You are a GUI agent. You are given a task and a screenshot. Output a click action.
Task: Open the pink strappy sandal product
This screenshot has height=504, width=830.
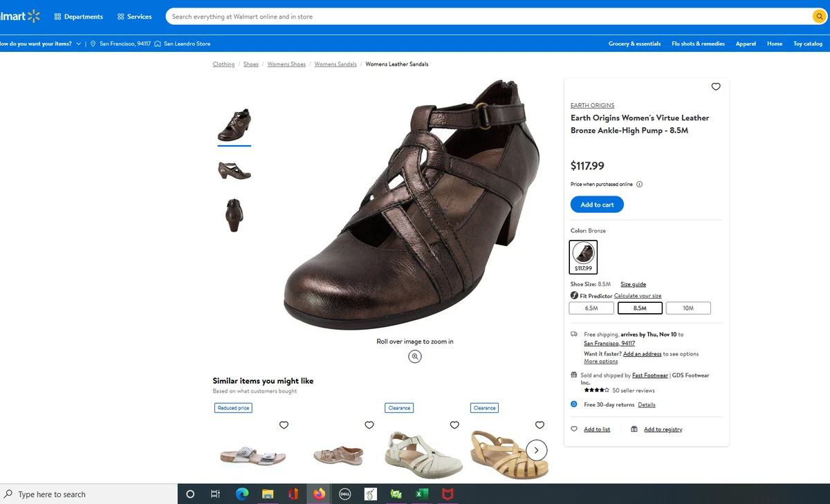pos(338,456)
